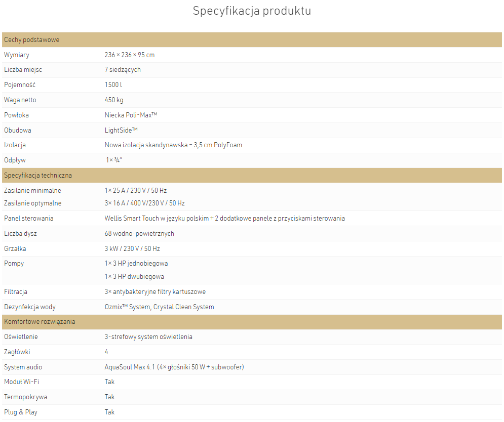Image resolution: width=504 pixels, height=422 pixels.
Task: Select '3-strefowy system oświetlenia'
Action: point(148,337)
